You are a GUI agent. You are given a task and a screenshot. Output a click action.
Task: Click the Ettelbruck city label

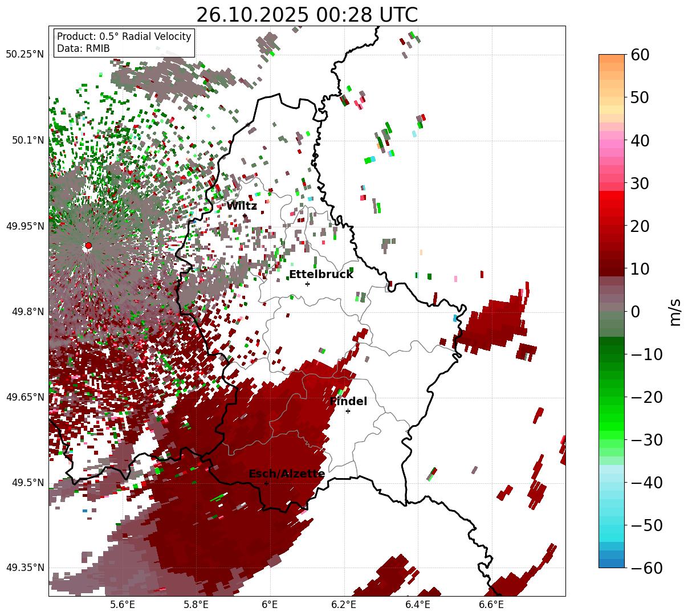point(321,275)
